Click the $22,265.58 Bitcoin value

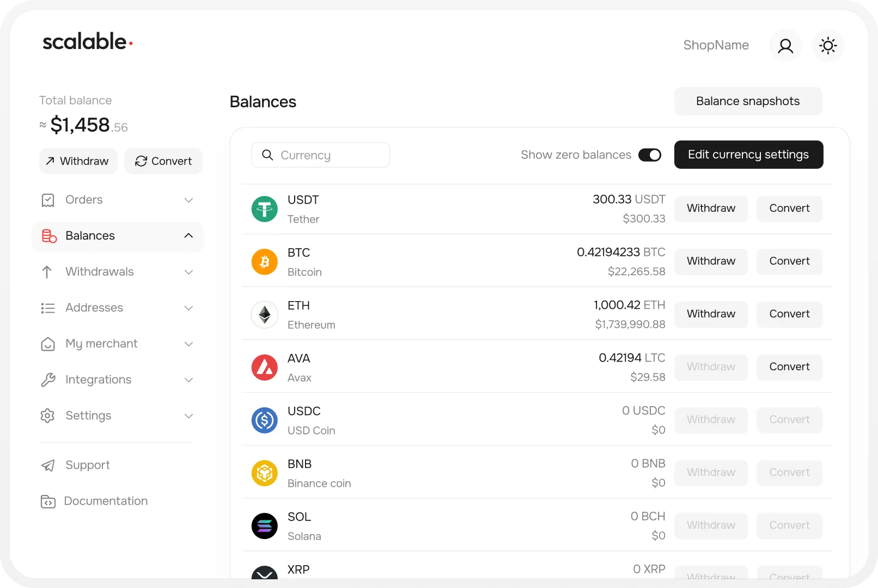click(x=636, y=272)
